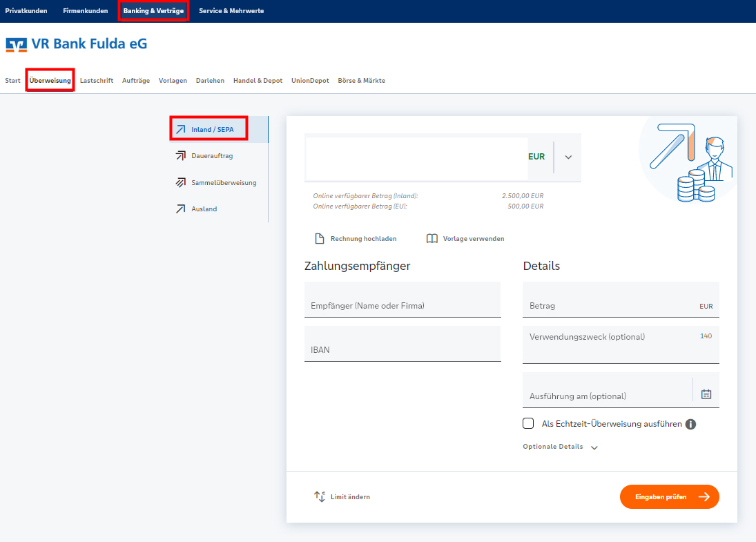Image resolution: width=756 pixels, height=542 pixels.
Task: Focus the IBAN input field
Action: tap(403, 344)
